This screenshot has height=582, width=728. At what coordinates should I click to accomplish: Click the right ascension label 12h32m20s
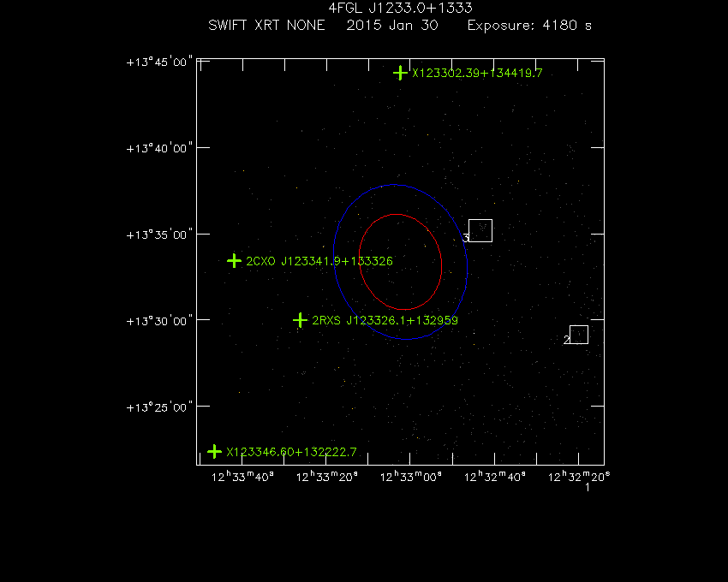click(x=579, y=477)
